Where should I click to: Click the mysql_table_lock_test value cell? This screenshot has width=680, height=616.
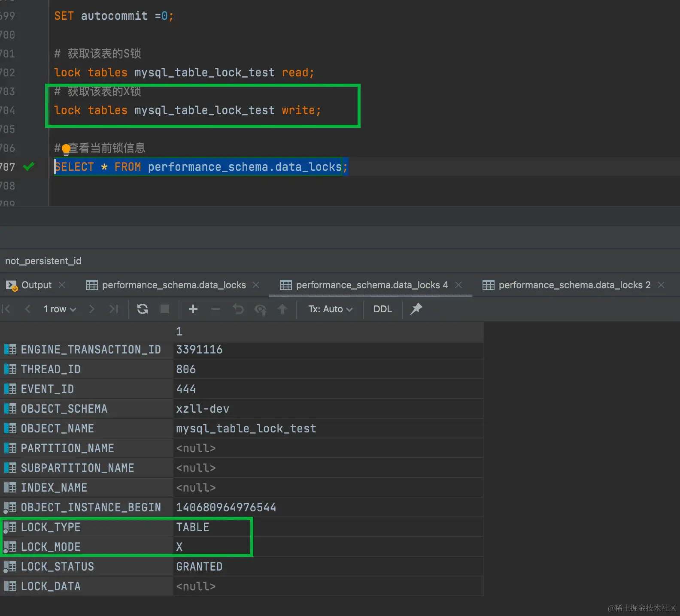328,429
